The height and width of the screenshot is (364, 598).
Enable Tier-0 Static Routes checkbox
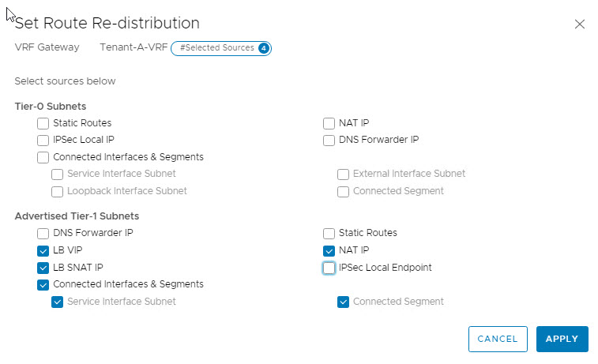(x=43, y=123)
